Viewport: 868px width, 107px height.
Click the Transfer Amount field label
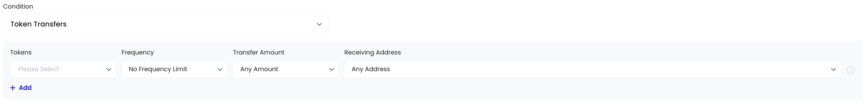[x=258, y=52]
